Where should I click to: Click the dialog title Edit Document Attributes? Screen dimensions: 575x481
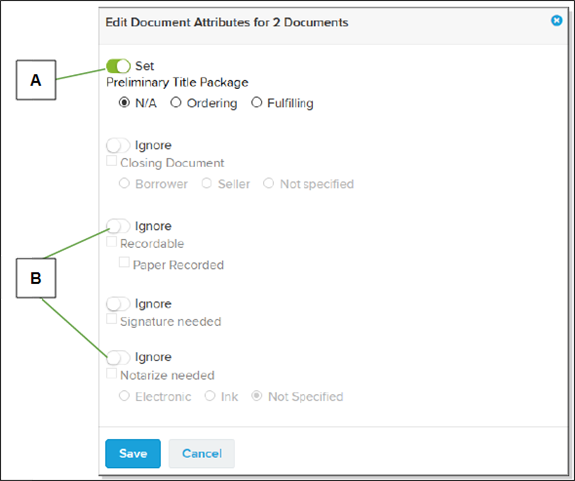227,22
